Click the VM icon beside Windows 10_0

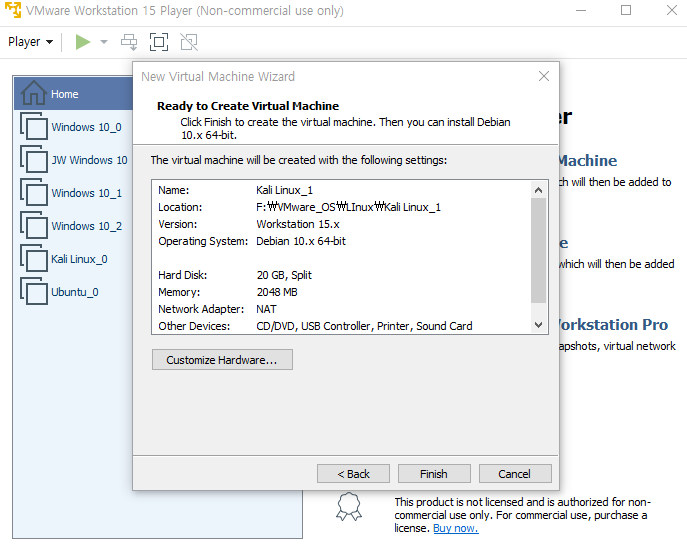click(34, 126)
